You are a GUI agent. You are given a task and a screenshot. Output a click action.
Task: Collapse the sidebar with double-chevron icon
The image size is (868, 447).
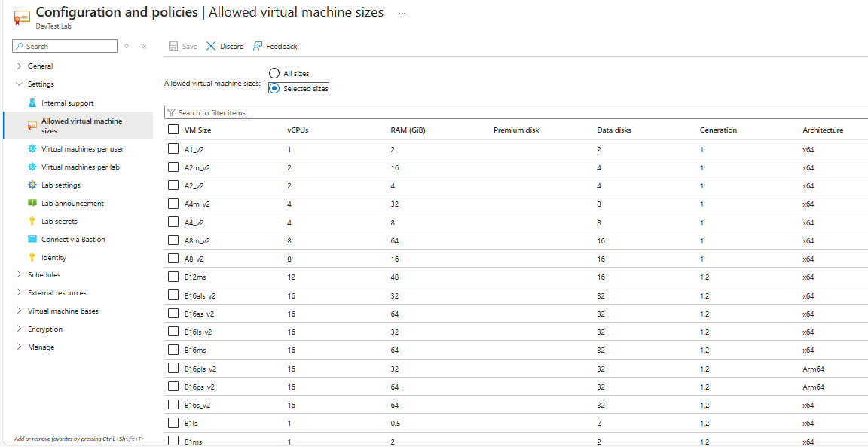point(144,47)
